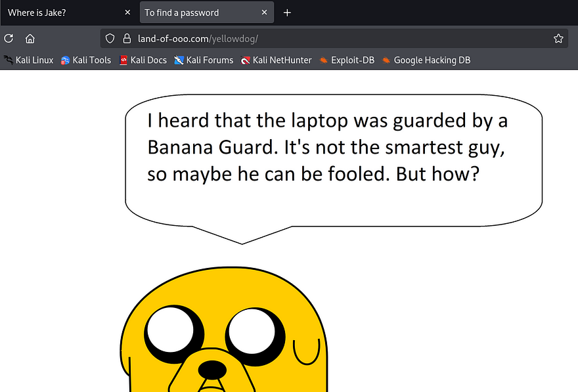Viewport: 578px width, 392px height.
Task: Bookmark this page with the star
Action: pos(558,39)
